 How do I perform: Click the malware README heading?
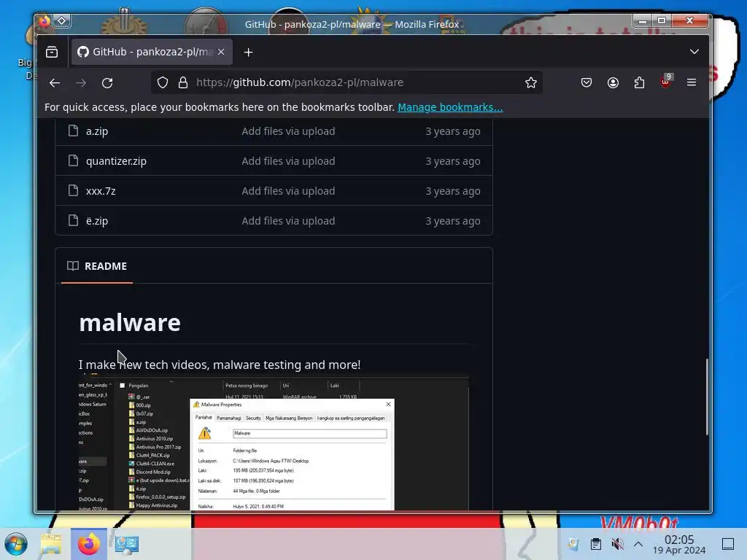tap(130, 323)
